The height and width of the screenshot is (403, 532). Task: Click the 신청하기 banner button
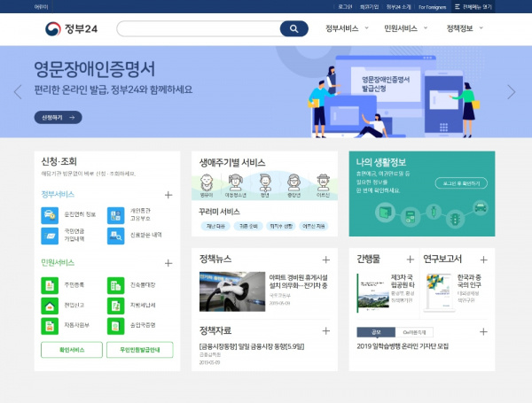pos(58,117)
